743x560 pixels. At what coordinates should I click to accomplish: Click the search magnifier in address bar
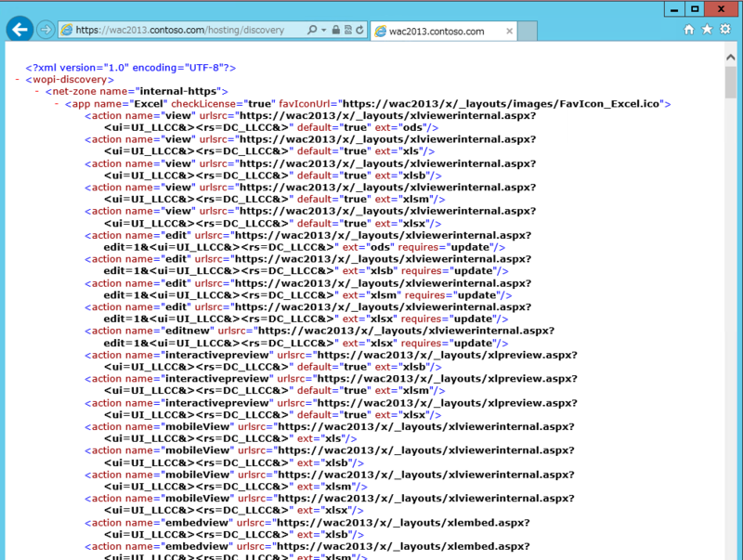312,30
